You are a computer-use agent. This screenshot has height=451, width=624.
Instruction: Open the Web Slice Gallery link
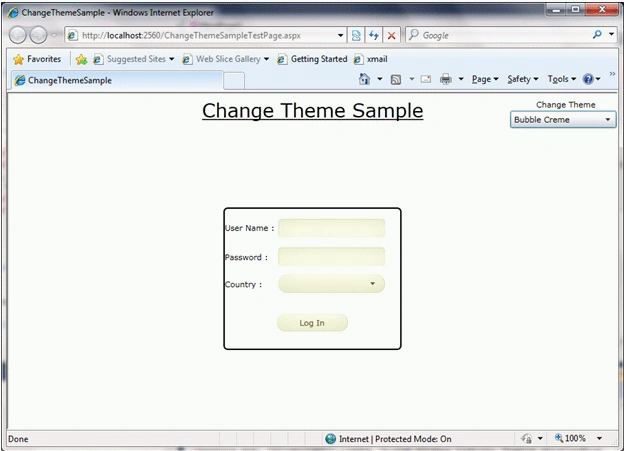click(225, 59)
